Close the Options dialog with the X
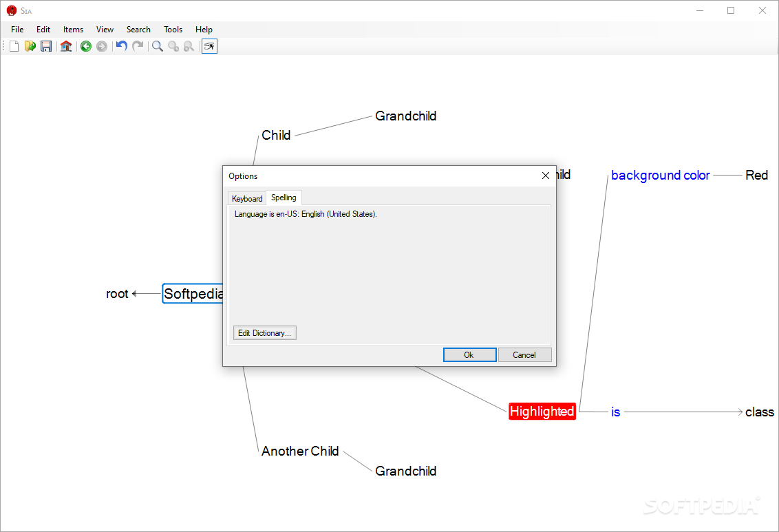779x532 pixels. click(x=546, y=175)
